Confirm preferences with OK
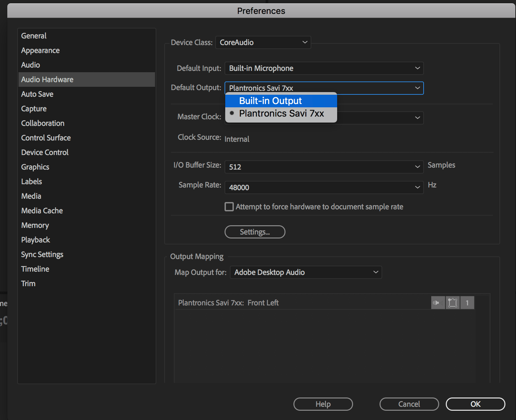The width and height of the screenshot is (516, 420). 475,404
